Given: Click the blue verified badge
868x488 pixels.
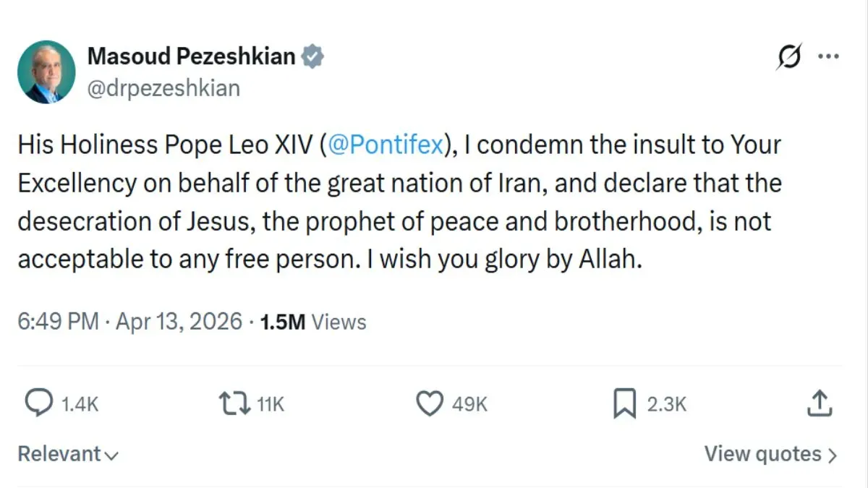Looking at the screenshot, I should [312, 56].
